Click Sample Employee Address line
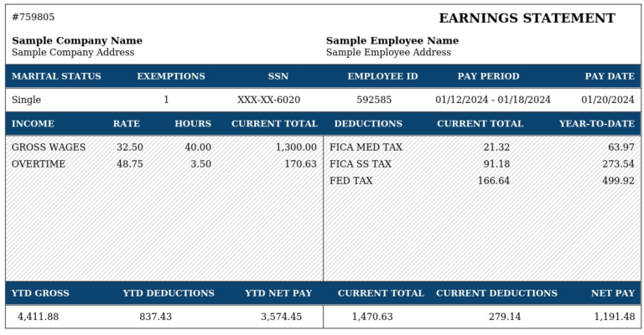644x335 pixels. (388, 53)
